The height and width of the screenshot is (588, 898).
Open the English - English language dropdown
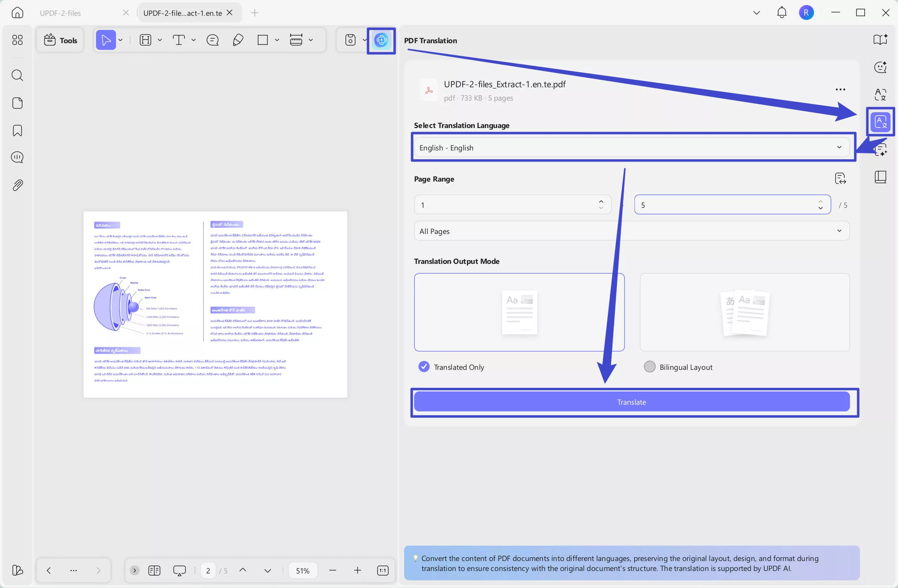point(631,148)
